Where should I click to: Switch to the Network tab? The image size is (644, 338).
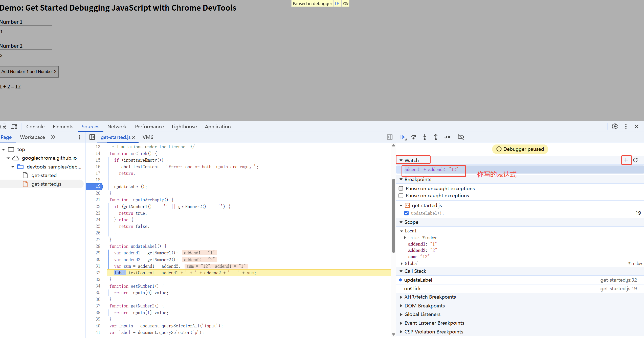(x=117, y=127)
